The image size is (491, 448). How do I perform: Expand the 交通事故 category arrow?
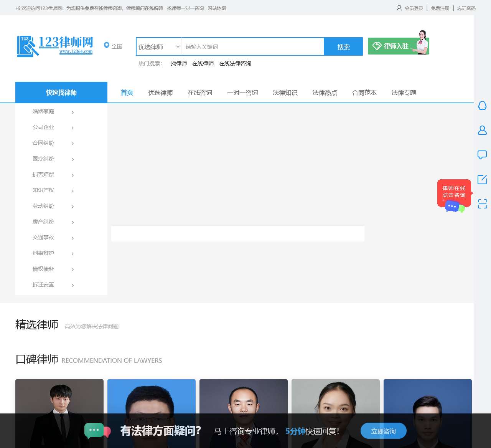point(72,238)
